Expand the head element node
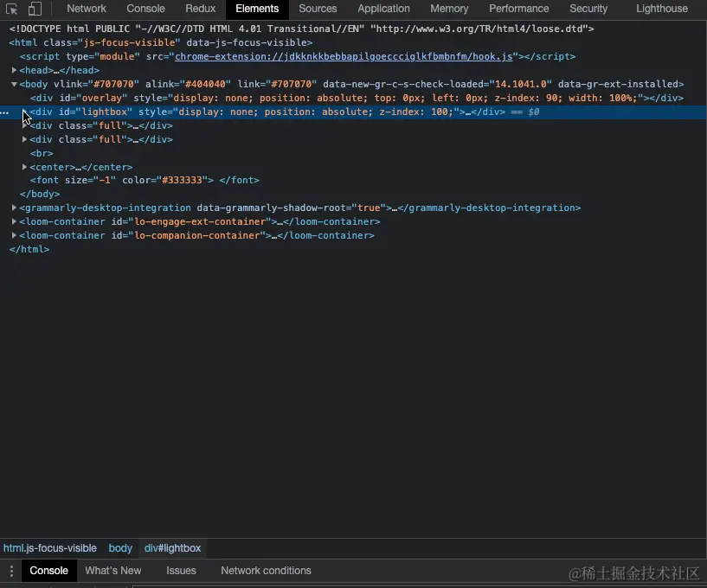The width and height of the screenshot is (707, 588). 14,70
